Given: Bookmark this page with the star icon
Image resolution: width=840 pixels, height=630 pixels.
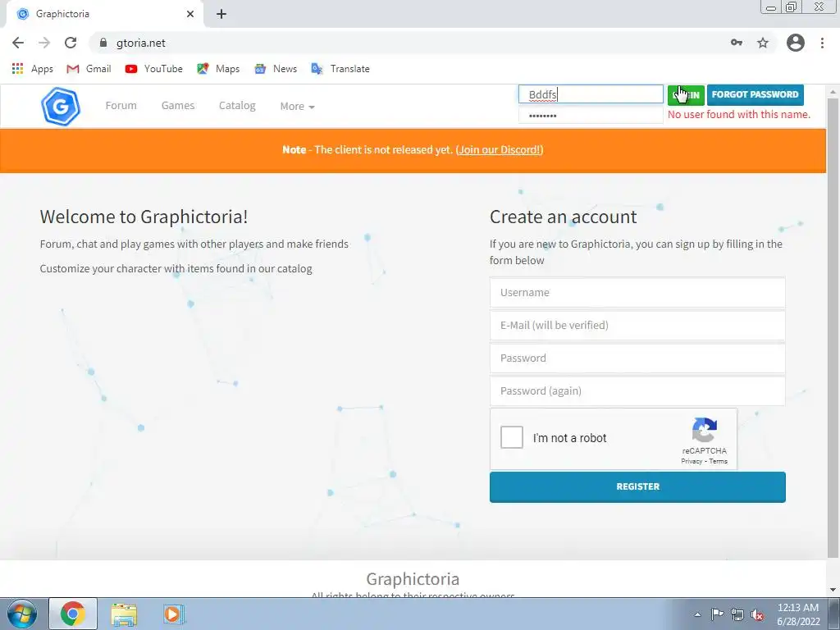Looking at the screenshot, I should (763, 43).
